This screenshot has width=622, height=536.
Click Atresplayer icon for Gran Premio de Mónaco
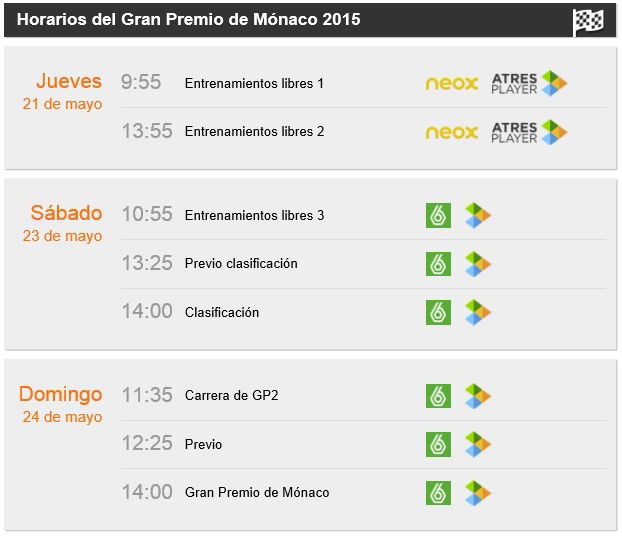click(478, 493)
